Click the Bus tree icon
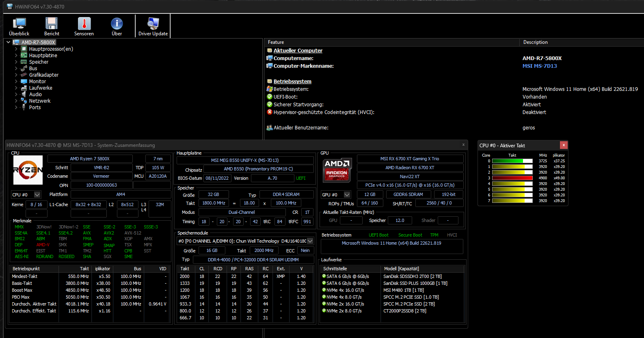 tap(24, 68)
